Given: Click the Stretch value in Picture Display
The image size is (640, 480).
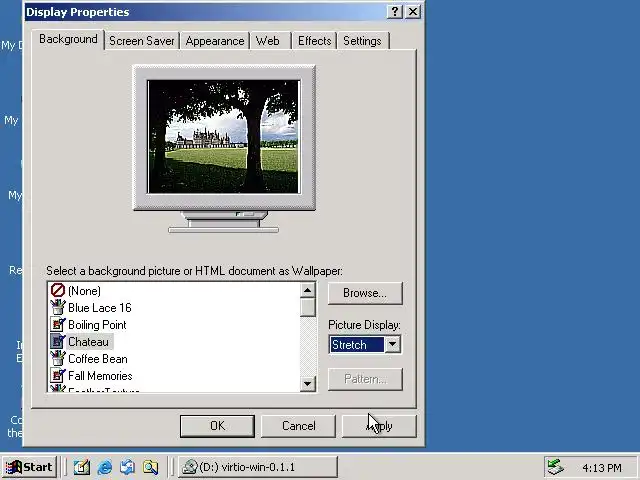Looking at the screenshot, I should pyautogui.click(x=356, y=344).
